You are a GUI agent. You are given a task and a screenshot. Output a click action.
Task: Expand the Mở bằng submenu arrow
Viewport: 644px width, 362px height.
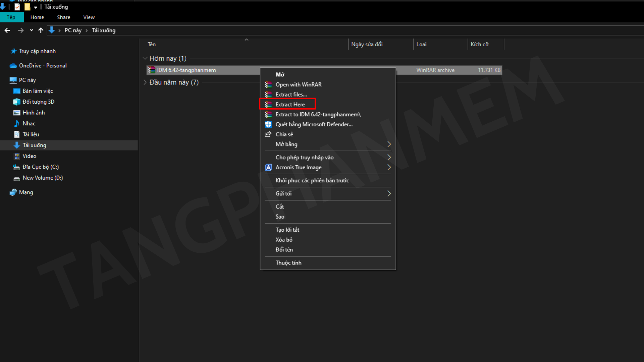389,144
